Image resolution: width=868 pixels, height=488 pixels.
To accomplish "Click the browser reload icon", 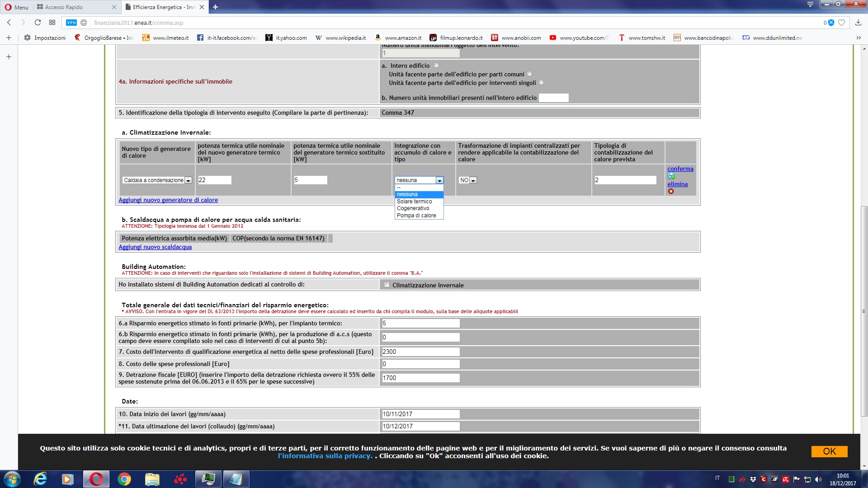I will click(x=38, y=23).
